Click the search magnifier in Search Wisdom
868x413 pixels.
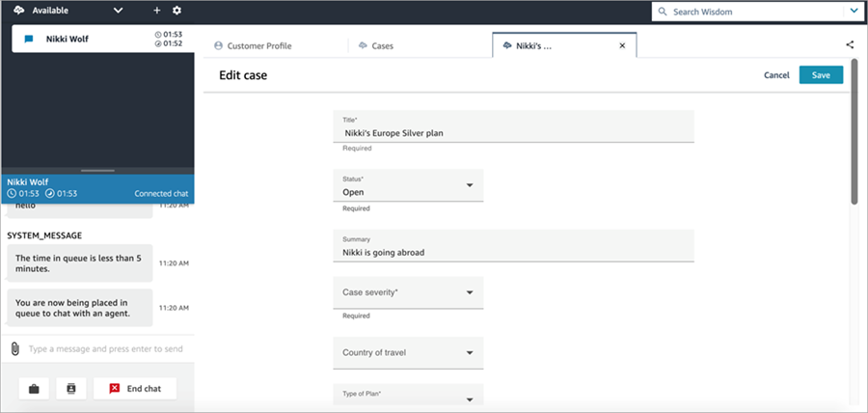click(664, 12)
